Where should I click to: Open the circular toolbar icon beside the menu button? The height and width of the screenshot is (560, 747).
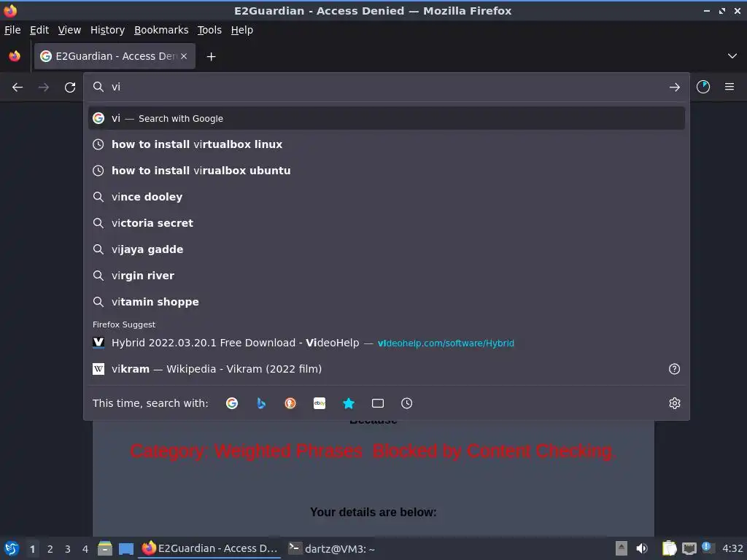tap(703, 87)
